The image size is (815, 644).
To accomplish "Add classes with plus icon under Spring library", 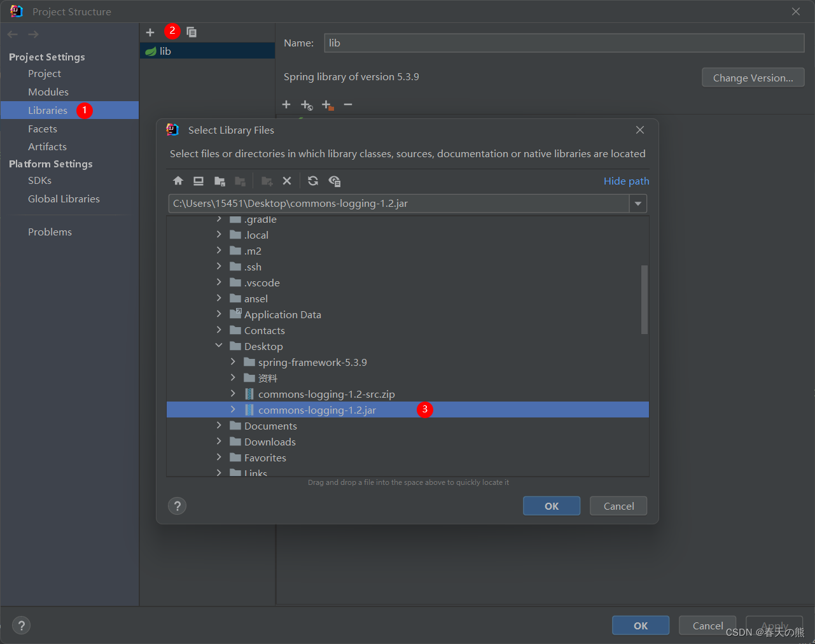I will [286, 104].
